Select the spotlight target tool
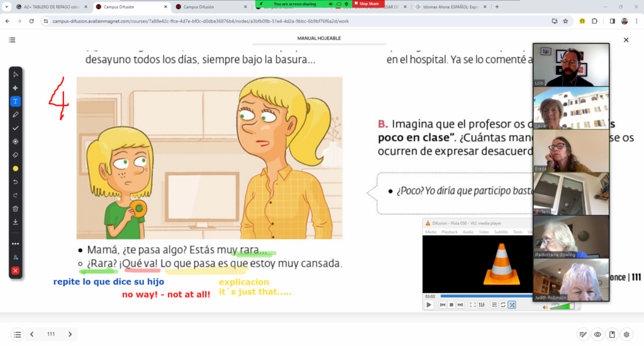 click(15, 142)
